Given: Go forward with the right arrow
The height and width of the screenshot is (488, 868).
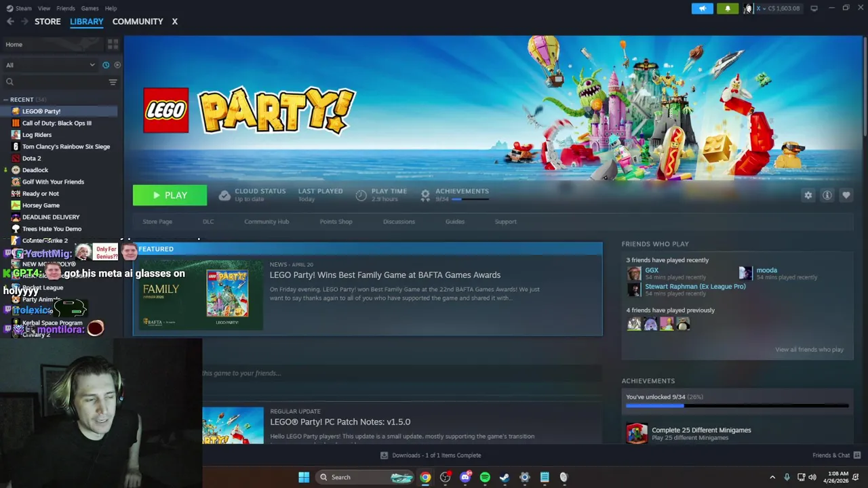Looking at the screenshot, I should pos(25,22).
